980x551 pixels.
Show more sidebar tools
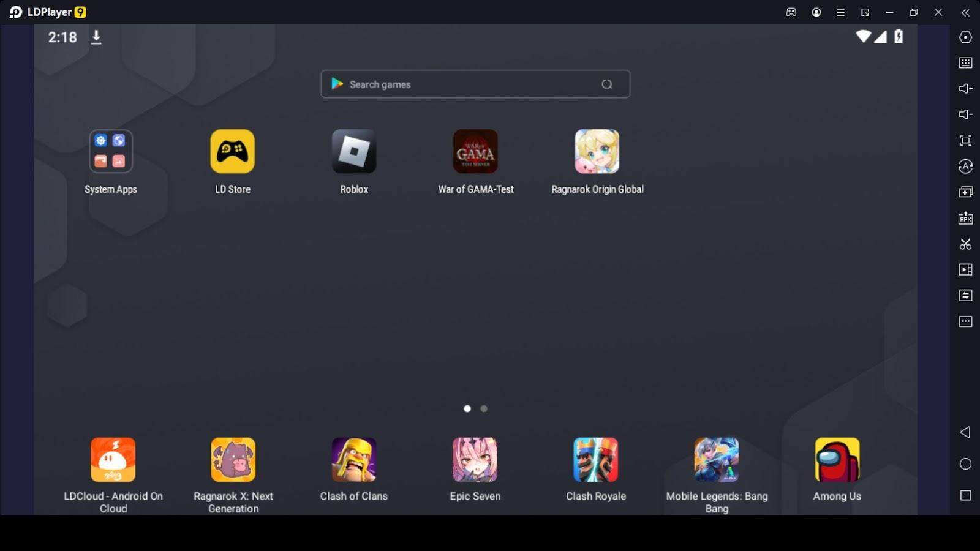coord(965,321)
